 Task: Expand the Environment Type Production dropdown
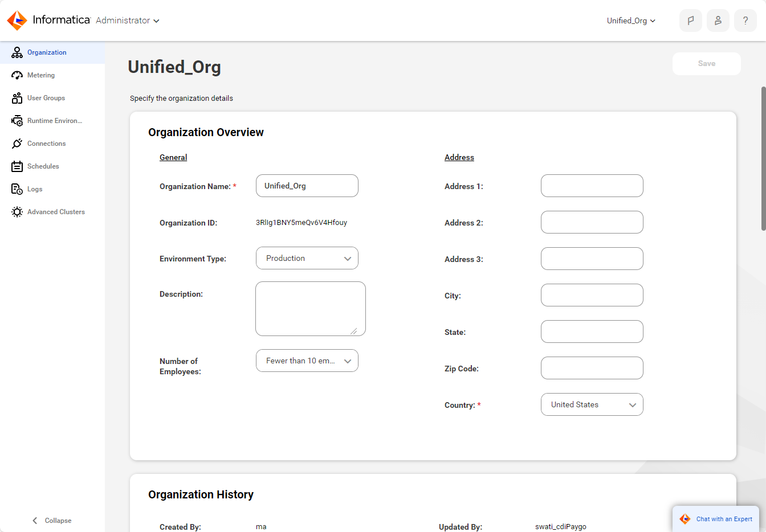pyautogui.click(x=307, y=258)
